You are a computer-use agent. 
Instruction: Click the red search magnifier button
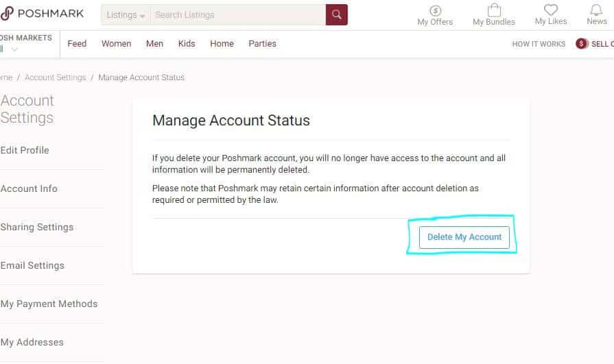[x=336, y=14]
